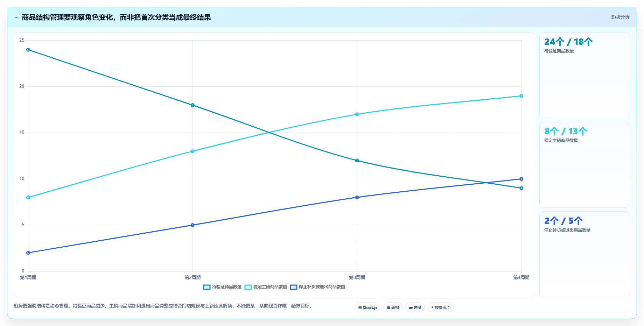
Task: Click 待验证商品数量 data point at 第1周期
Action: (28, 50)
